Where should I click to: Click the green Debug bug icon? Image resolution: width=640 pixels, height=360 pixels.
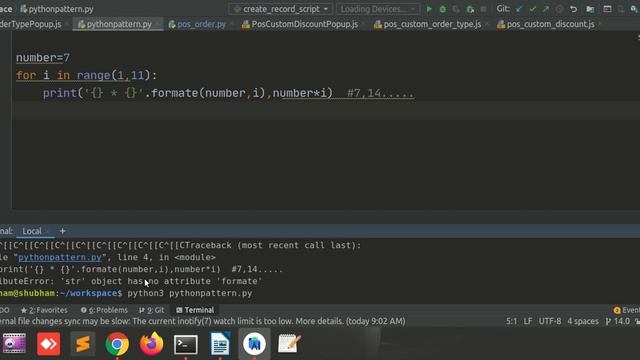[442, 9]
